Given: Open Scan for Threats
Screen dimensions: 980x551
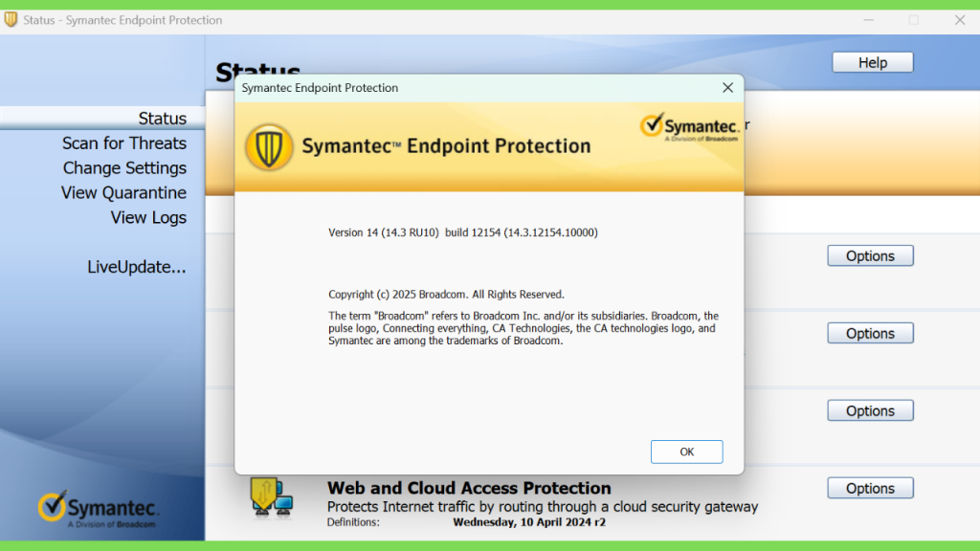Looking at the screenshot, I should [x=124, y=143].
